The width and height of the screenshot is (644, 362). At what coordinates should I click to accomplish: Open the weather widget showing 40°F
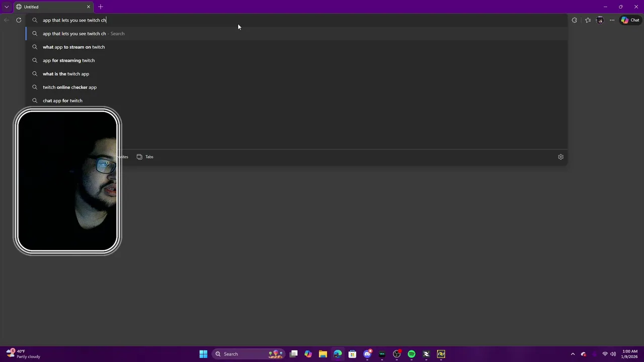[x=23, y=354]
